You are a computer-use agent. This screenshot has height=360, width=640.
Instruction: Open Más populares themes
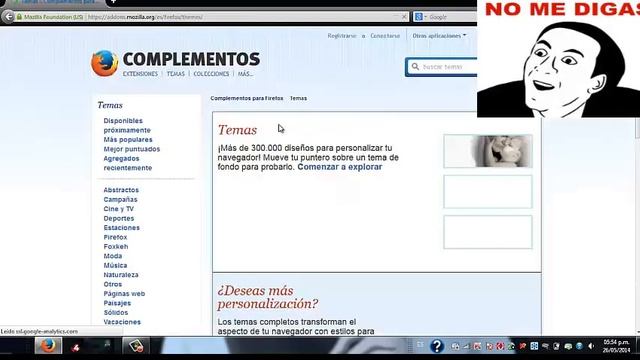coord(128,140)
